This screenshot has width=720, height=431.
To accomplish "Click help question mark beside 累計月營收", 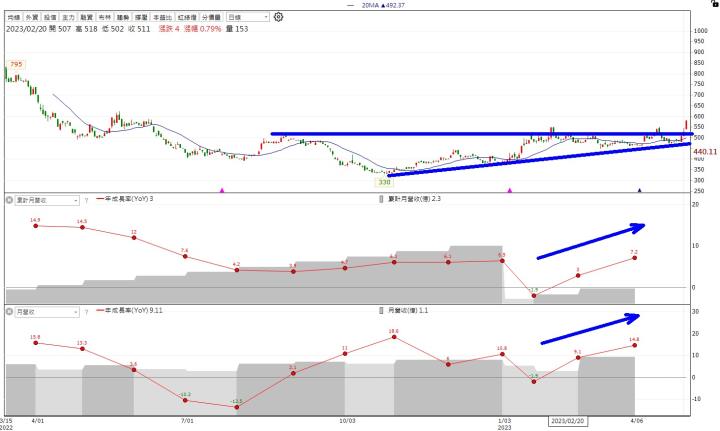I will pos(85,200).
